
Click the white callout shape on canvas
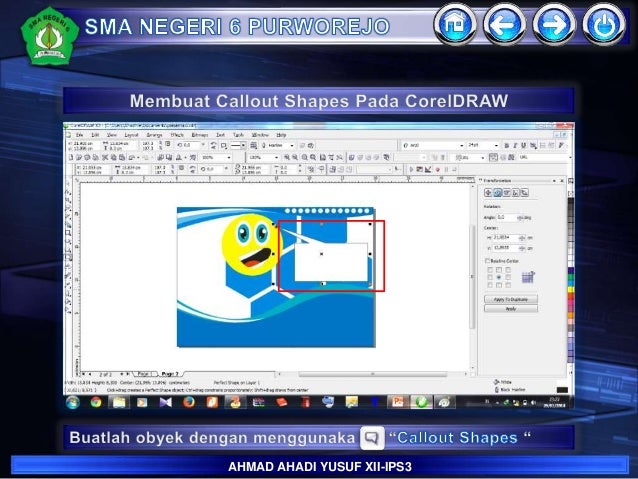[x=331, y=262]
